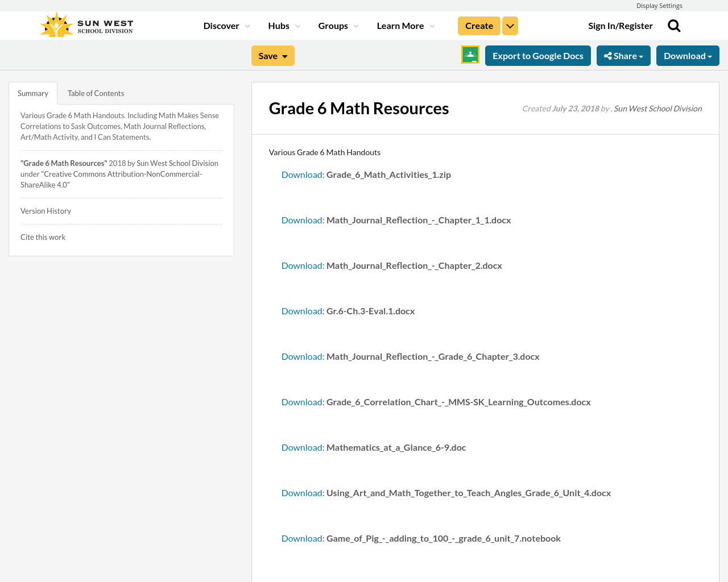Open the Download dropdown

click(x=687, y=55)
